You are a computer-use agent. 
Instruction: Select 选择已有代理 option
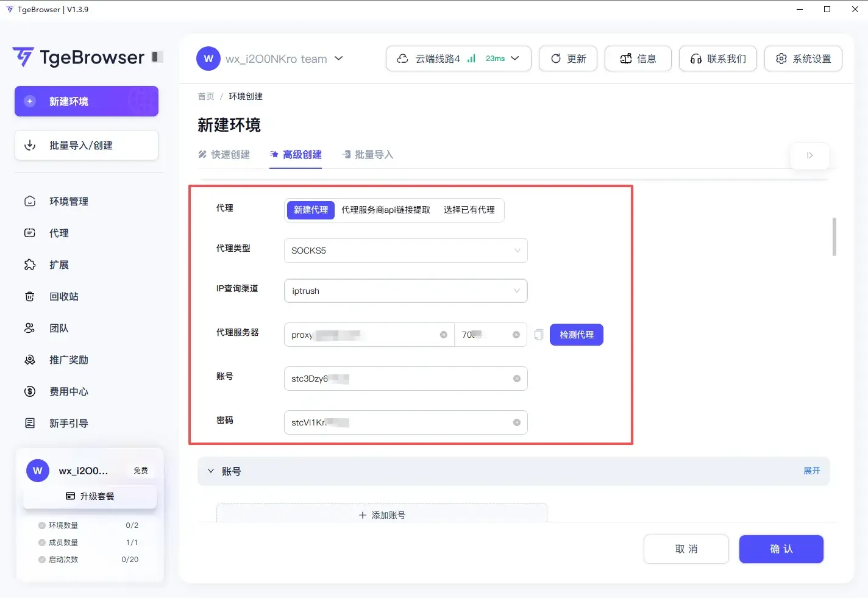pos(469,210)
